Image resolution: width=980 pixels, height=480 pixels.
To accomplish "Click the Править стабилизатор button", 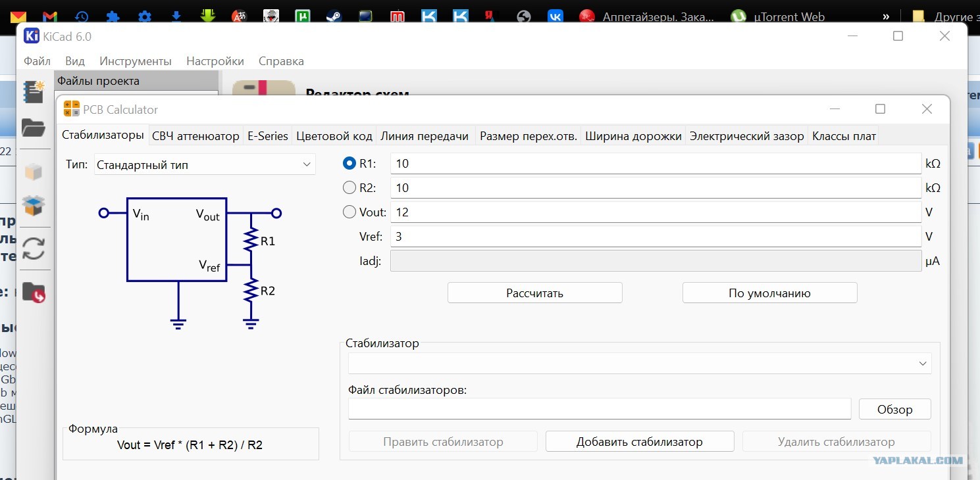I will (x=443, y=442).
